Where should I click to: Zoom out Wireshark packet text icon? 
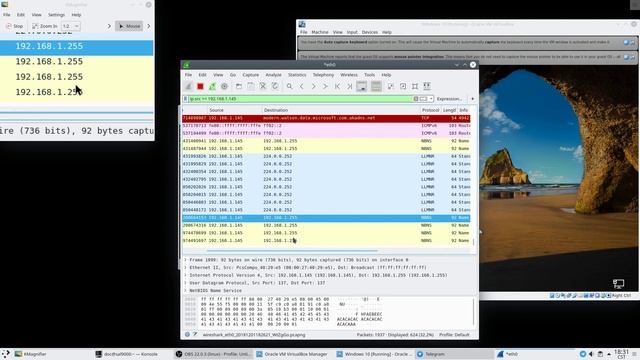403,86
